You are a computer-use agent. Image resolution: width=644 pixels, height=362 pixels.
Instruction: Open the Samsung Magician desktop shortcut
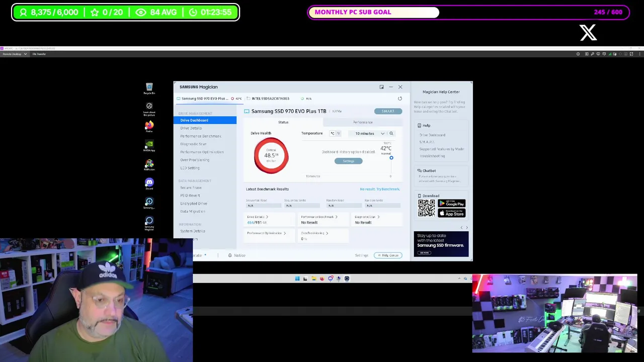(149, 223)
